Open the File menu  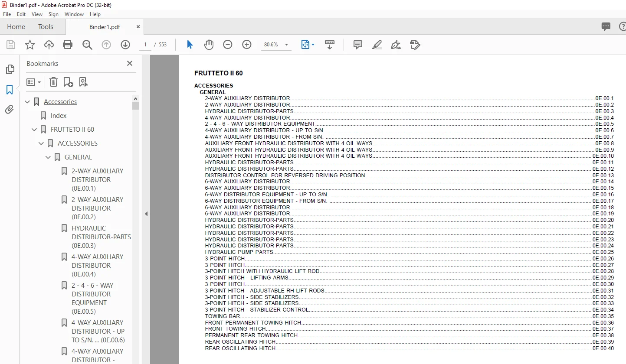7,14
